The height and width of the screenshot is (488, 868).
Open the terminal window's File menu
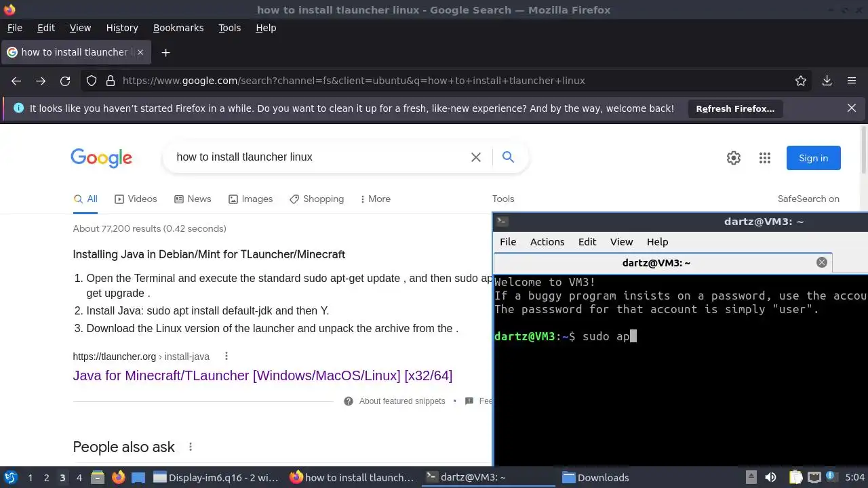coord(508,242)
